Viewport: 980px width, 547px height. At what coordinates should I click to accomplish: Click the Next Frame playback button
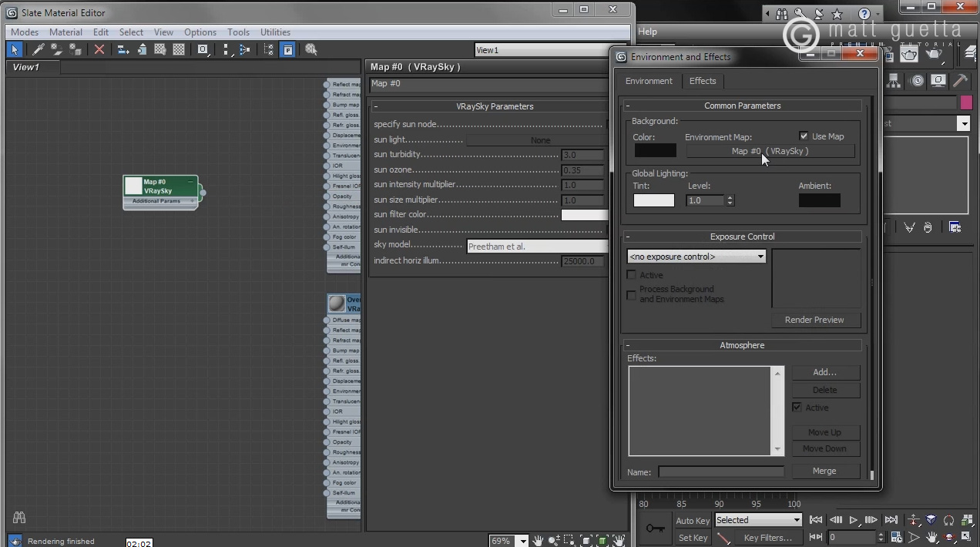(872, 520)
